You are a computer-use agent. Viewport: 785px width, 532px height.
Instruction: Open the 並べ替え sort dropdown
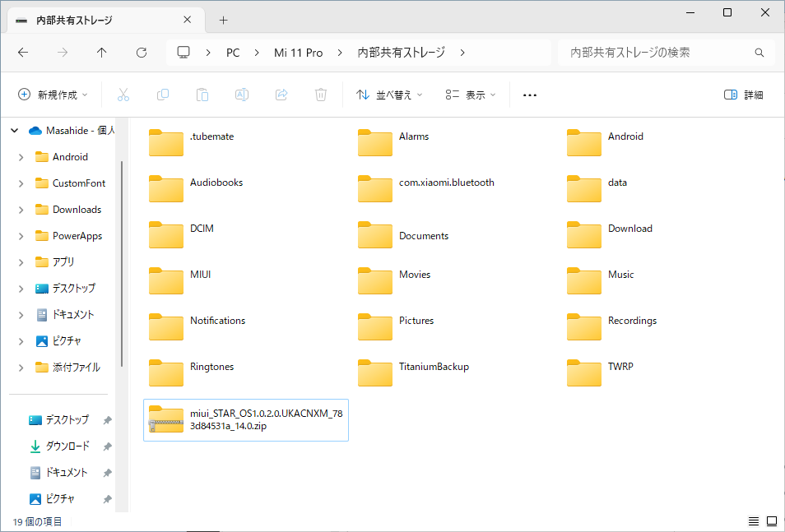pyautogui.click(x=389, y=95)
